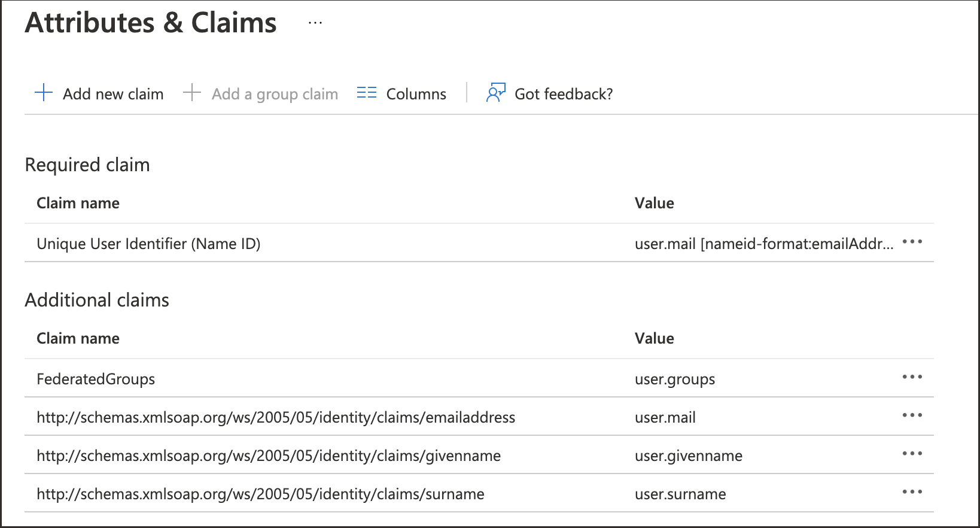The height and width of the screenshot is (528, 980).
Task: Open the ellipsis menu for surname claim
Action: (912, 492)
